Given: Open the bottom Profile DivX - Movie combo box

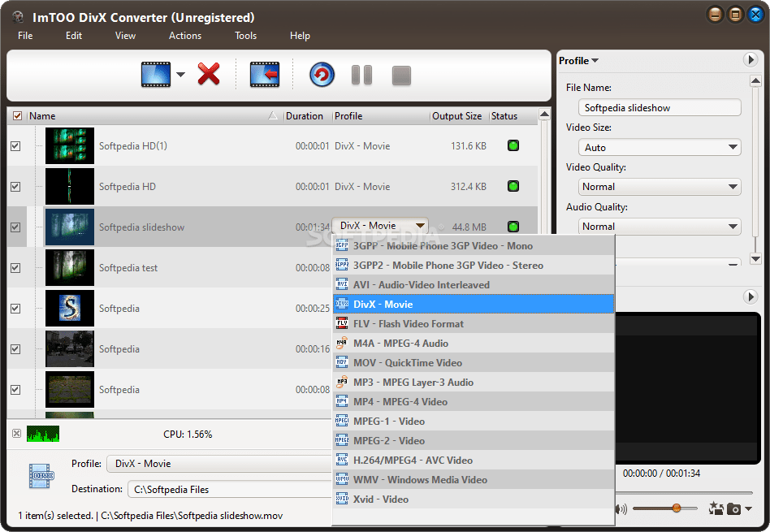Looking at the screenshot, I should click(219, 464).
